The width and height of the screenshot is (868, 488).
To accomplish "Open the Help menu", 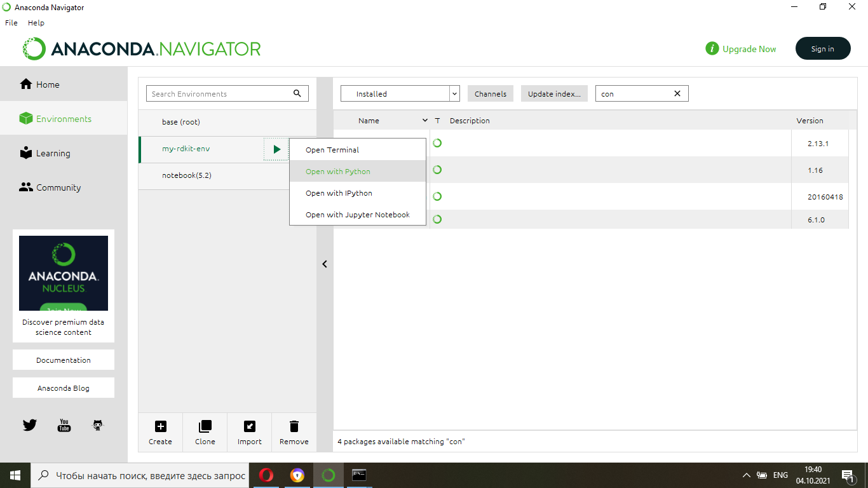I will tap(36, 22).
